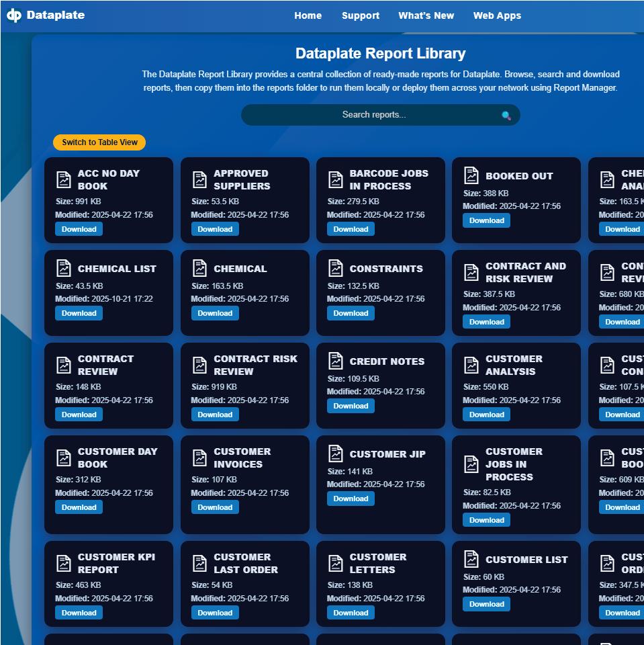644x645 pixels.
Task: Click the CUSTOMER JIP report icon
Action: click(335, 454)
